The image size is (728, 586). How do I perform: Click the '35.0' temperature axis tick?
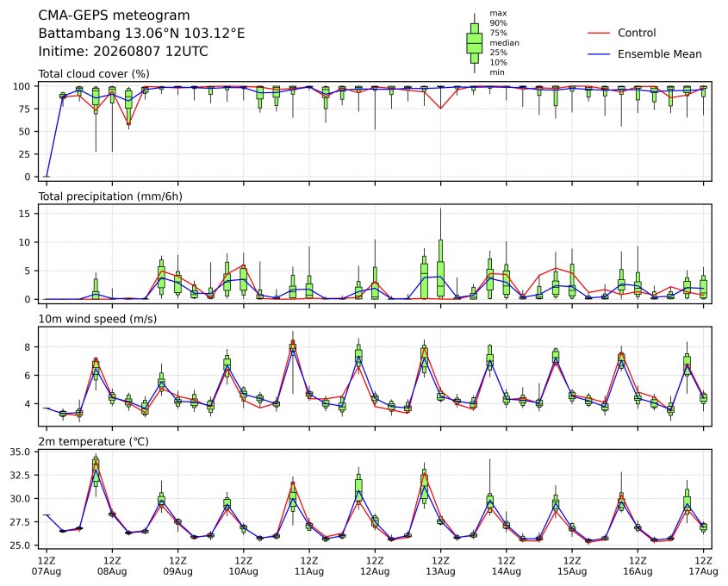20,452
